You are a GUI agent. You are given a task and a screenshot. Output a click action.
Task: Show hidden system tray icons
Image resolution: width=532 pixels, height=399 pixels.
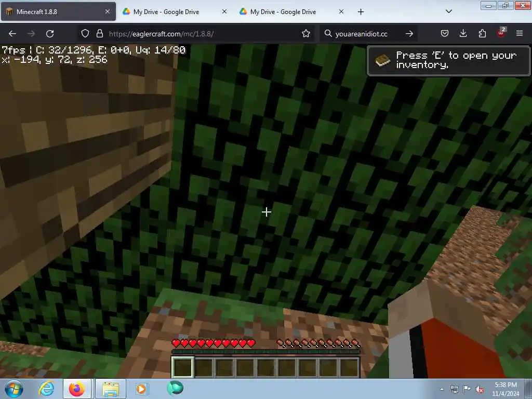(442, 389)
